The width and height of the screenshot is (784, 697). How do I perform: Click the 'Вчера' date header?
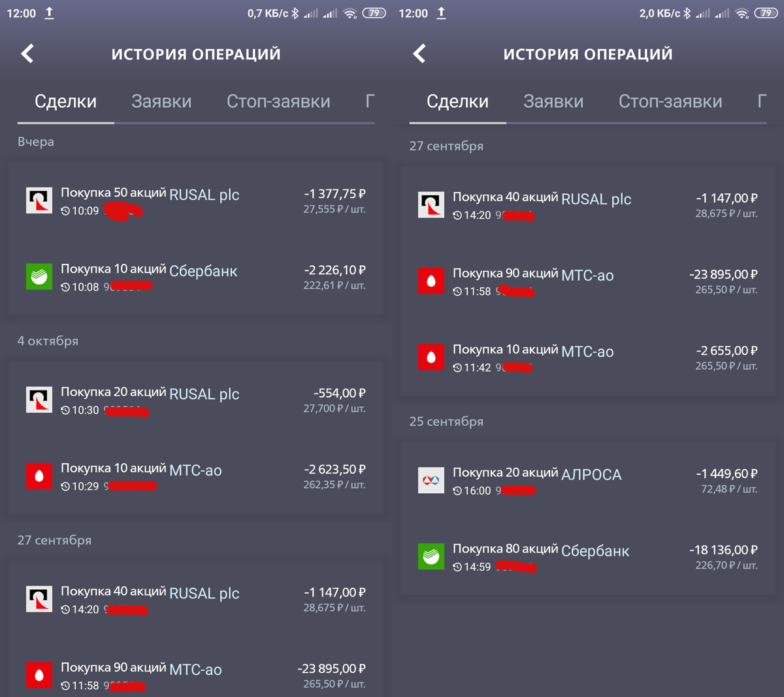click(x=36, y=142)
